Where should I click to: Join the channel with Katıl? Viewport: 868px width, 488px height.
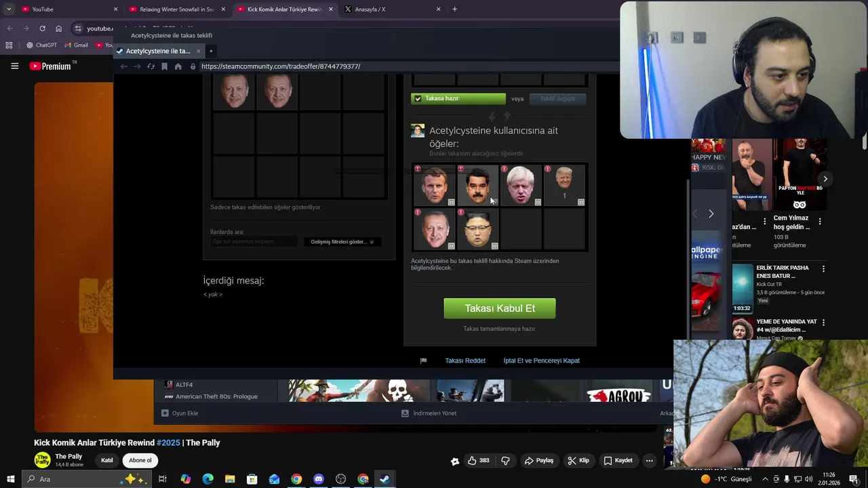point(107,460)
